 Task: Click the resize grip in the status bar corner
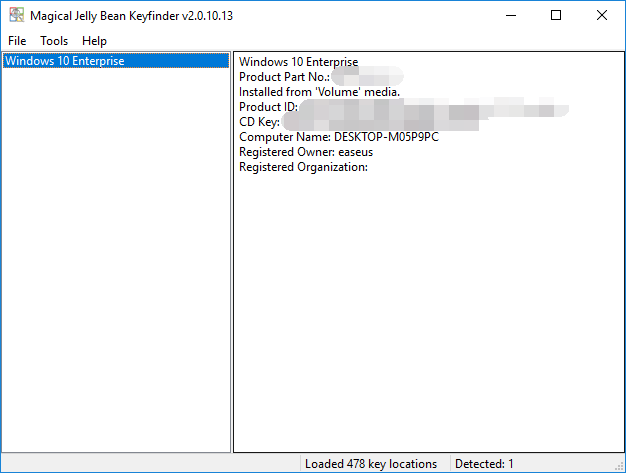(x=619, y=466)
